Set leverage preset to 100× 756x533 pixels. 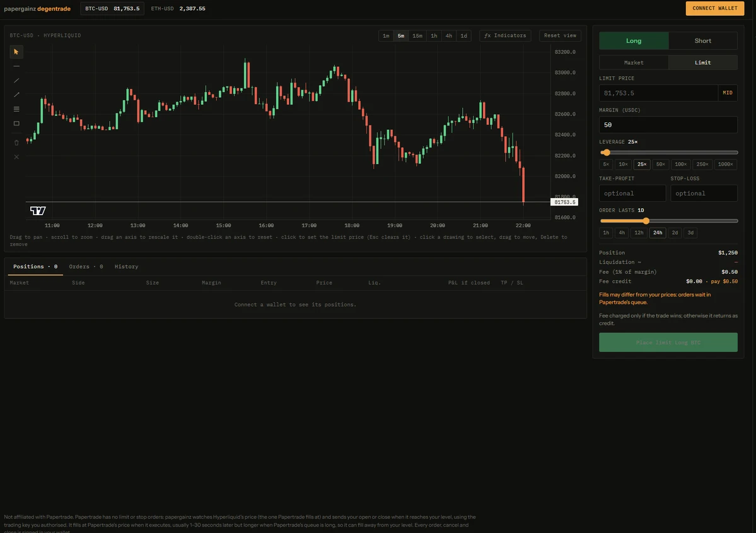[681, 165]
